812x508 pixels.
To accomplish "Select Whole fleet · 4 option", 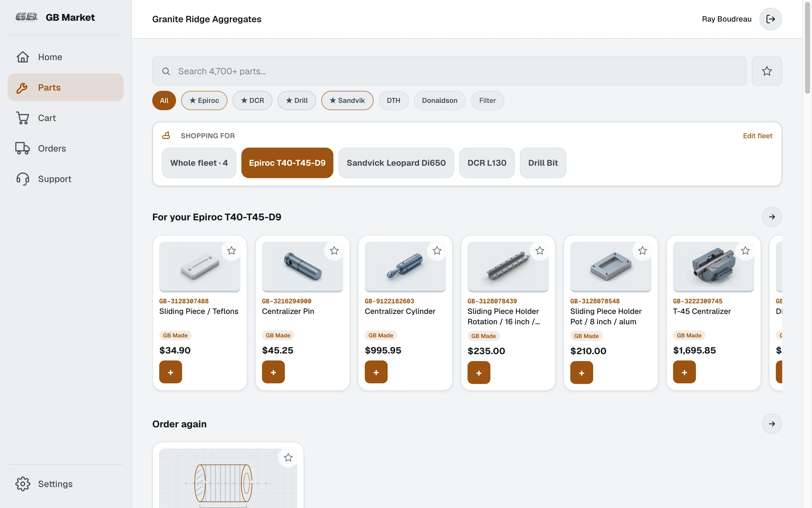I will (x=199, y=163).
